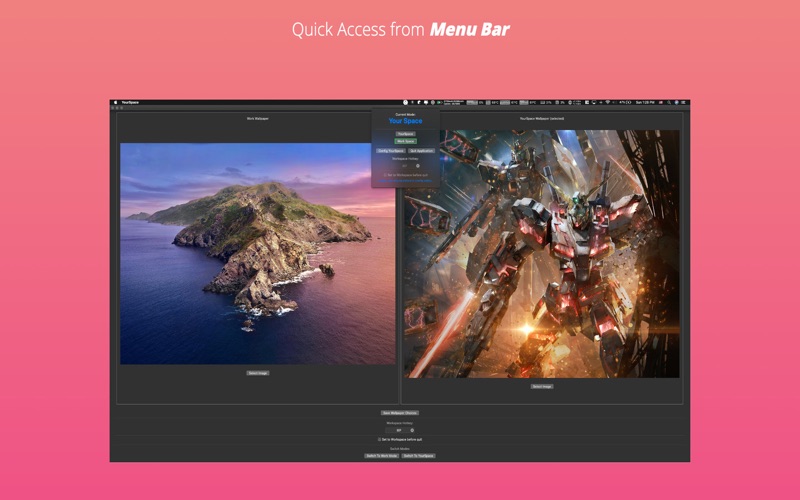Clear the hotkey in the popover
This screenshot has width=800, height=500.
417,166
